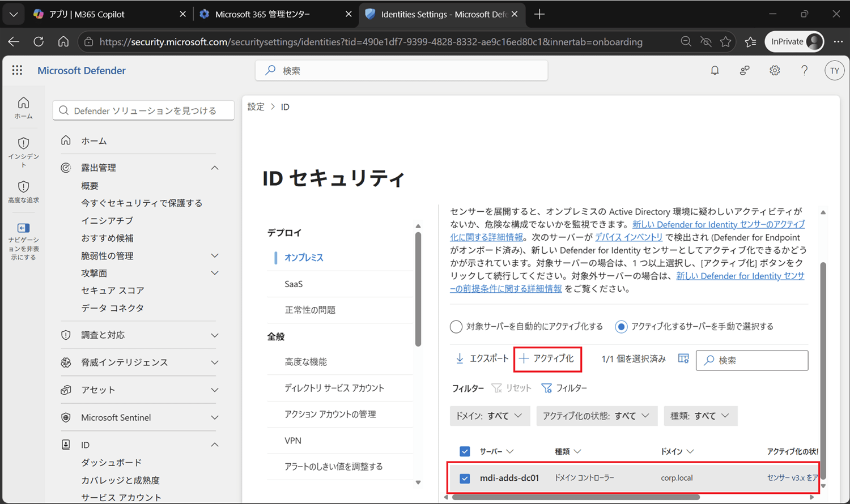
Task: Expand the Microsoft Sentinel section
Action: (x=215, y=417)
